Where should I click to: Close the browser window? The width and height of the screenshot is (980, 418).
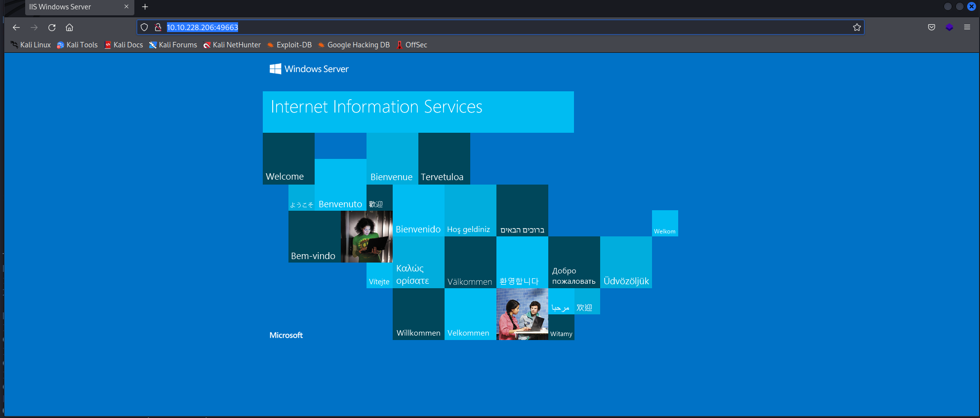click(x=971, y=6)
